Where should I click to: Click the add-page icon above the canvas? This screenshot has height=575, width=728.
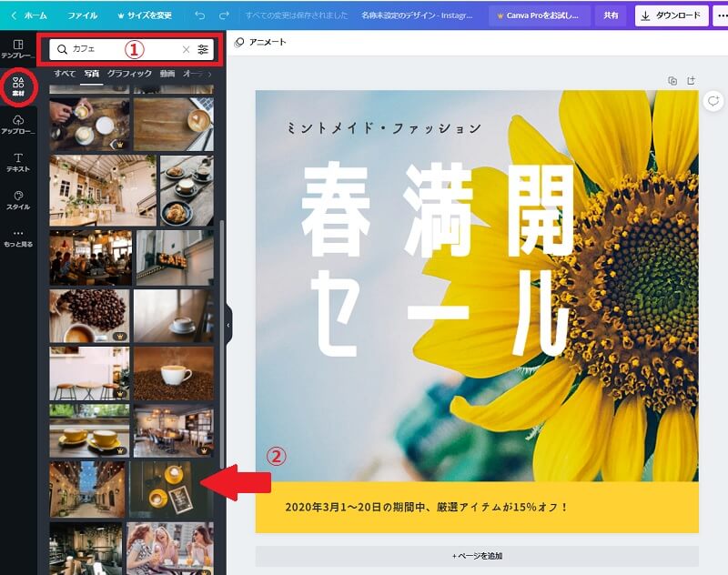point(691,81)
